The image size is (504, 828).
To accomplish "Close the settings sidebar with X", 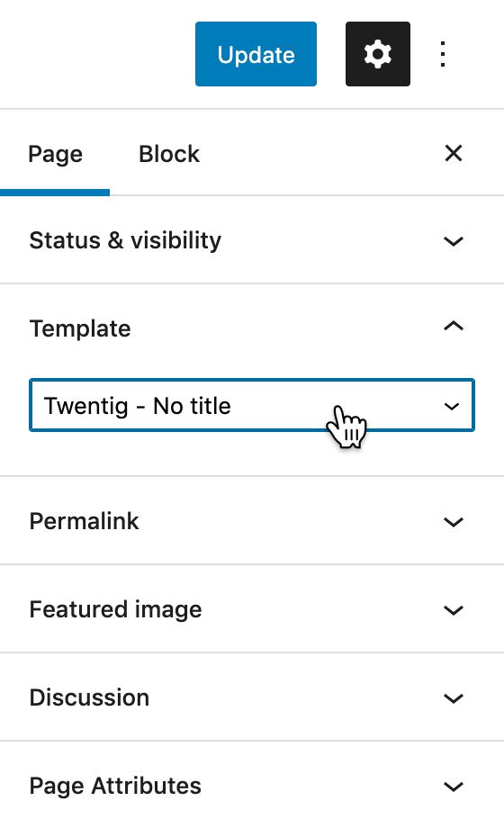I will click(x=454, y=154).
